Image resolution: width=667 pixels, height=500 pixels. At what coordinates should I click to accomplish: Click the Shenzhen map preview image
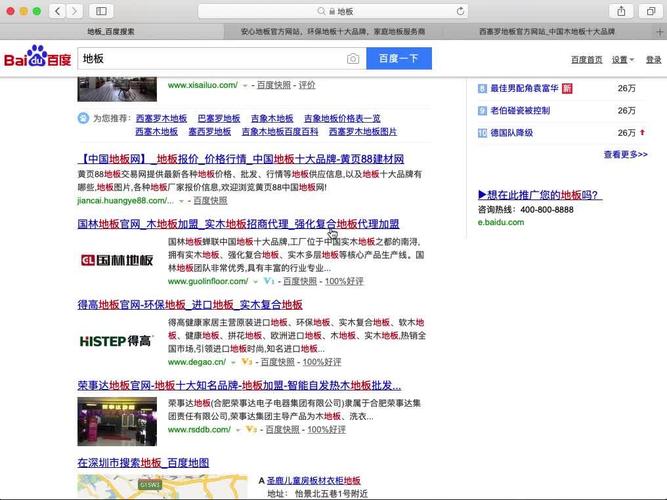pos(162,487)
